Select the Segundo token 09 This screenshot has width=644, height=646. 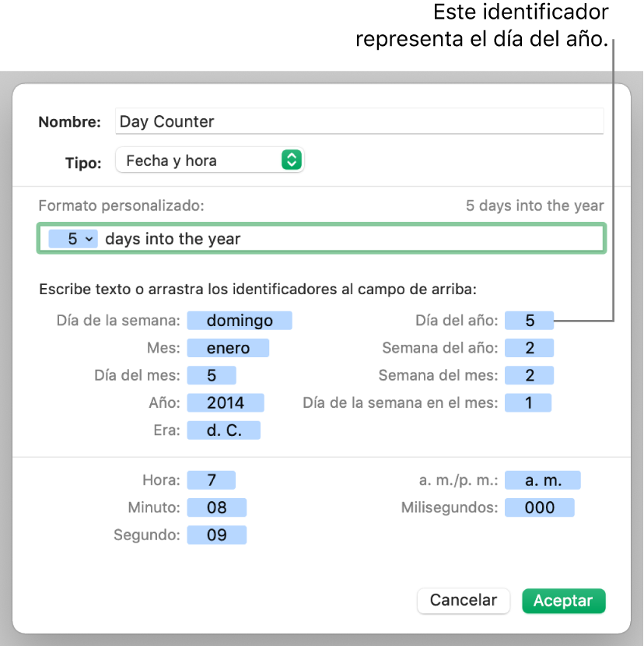pos(217,535)
